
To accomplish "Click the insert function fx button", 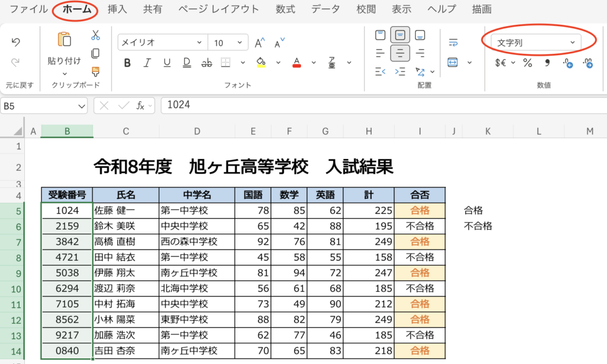I will click(x=140, y=106).
